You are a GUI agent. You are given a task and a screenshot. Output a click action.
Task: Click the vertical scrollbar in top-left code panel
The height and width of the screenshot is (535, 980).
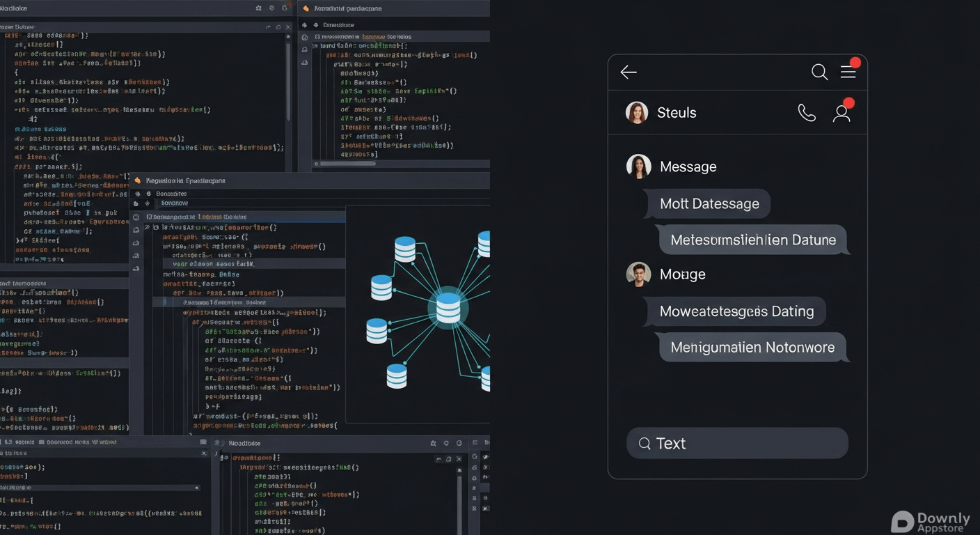point(288,77)
